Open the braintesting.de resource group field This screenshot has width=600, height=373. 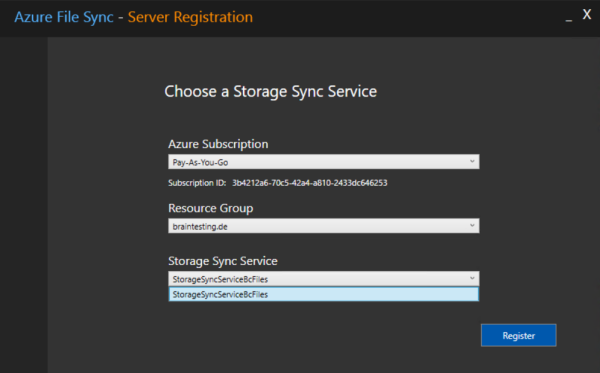(323, 226)
